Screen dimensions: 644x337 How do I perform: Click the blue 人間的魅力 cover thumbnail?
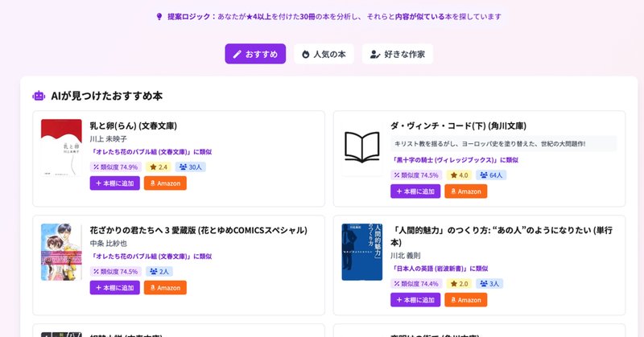(x=361, y=252)
